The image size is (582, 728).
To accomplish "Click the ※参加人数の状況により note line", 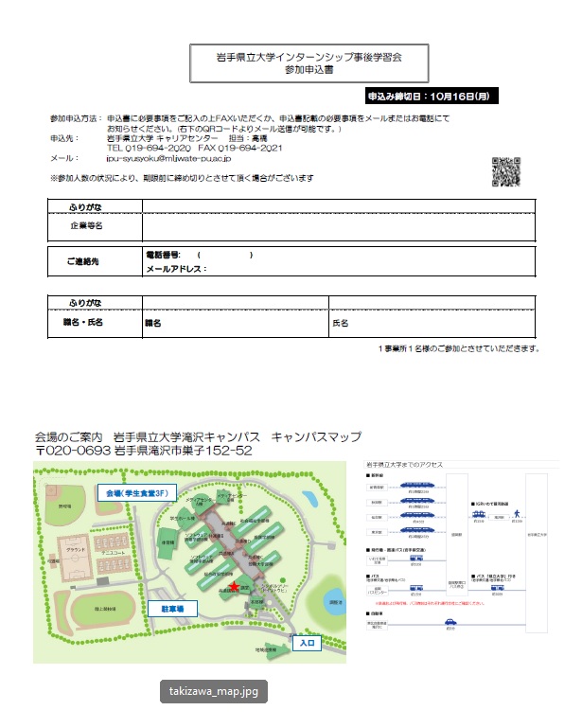I will pyautogui.click(x=182, y=178).
